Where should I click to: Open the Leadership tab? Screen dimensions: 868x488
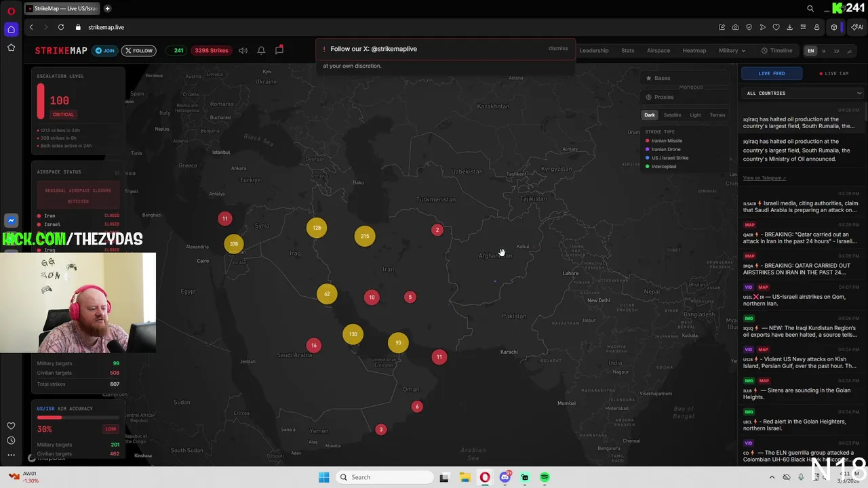coord(594,50)
